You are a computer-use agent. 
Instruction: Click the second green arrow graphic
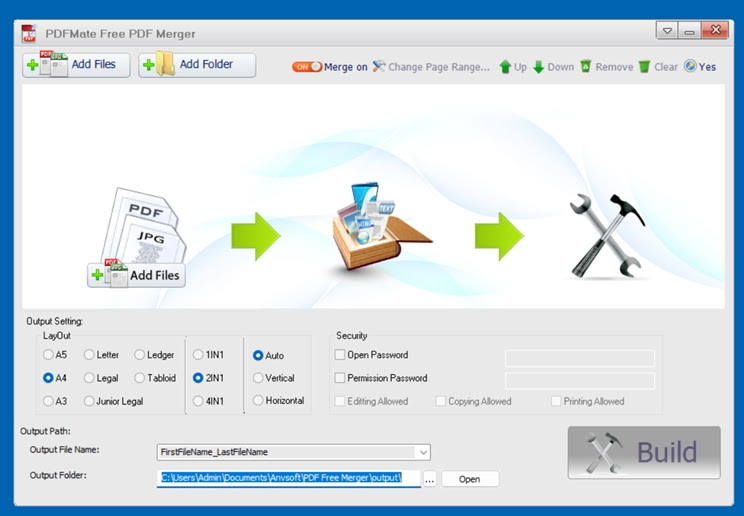tap(499, 236)
